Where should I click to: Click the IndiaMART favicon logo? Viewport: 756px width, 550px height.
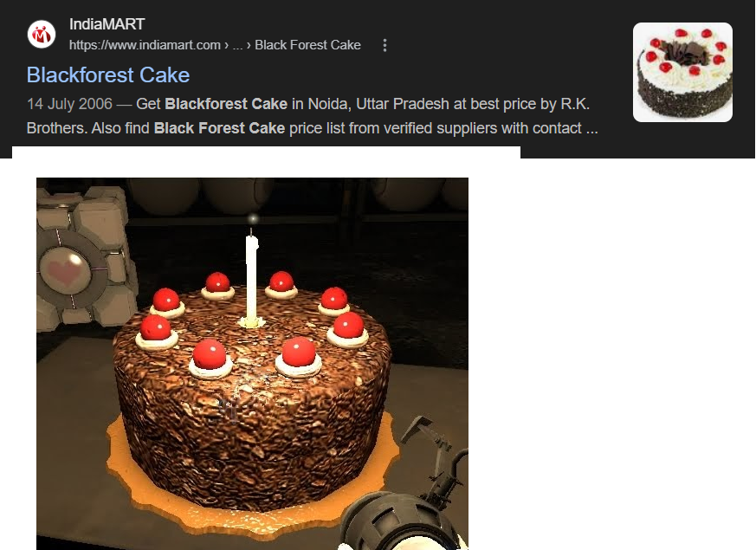click(x=42, y=35)
